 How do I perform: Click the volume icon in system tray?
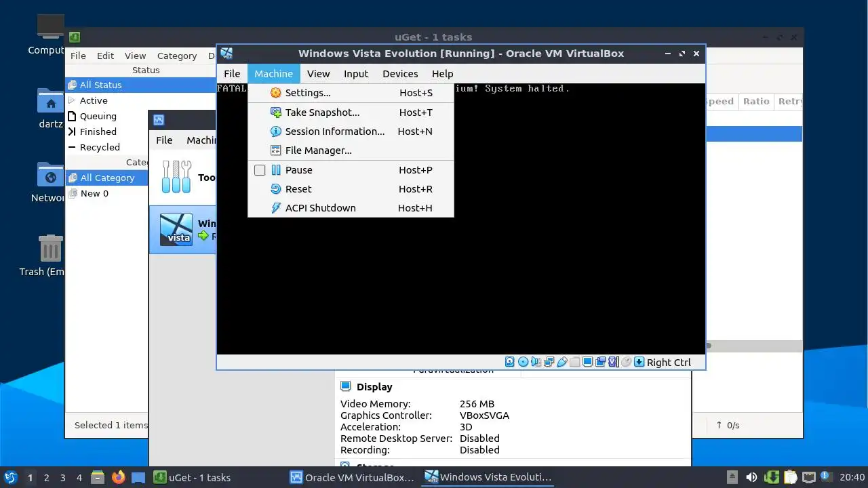[x=751, y=477]
